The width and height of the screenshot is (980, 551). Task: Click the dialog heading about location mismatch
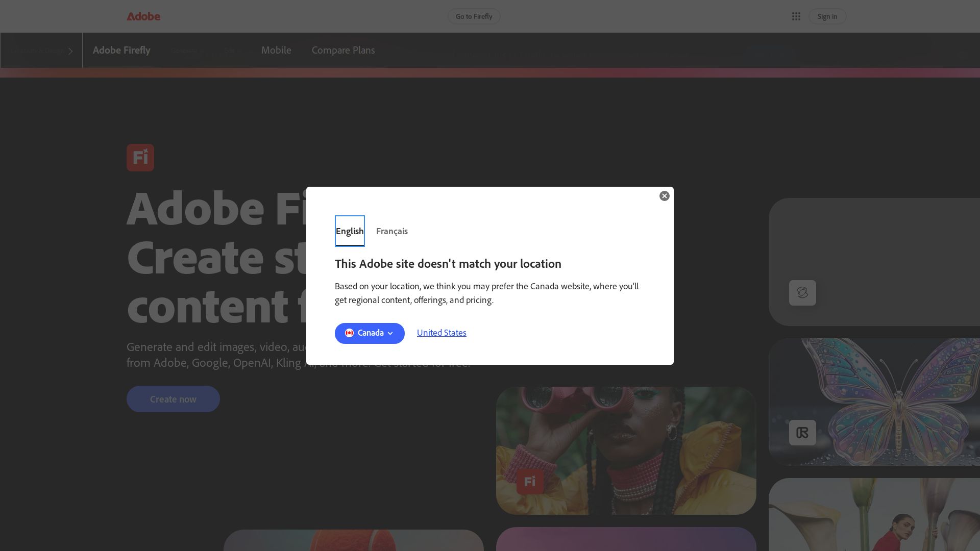448,264
